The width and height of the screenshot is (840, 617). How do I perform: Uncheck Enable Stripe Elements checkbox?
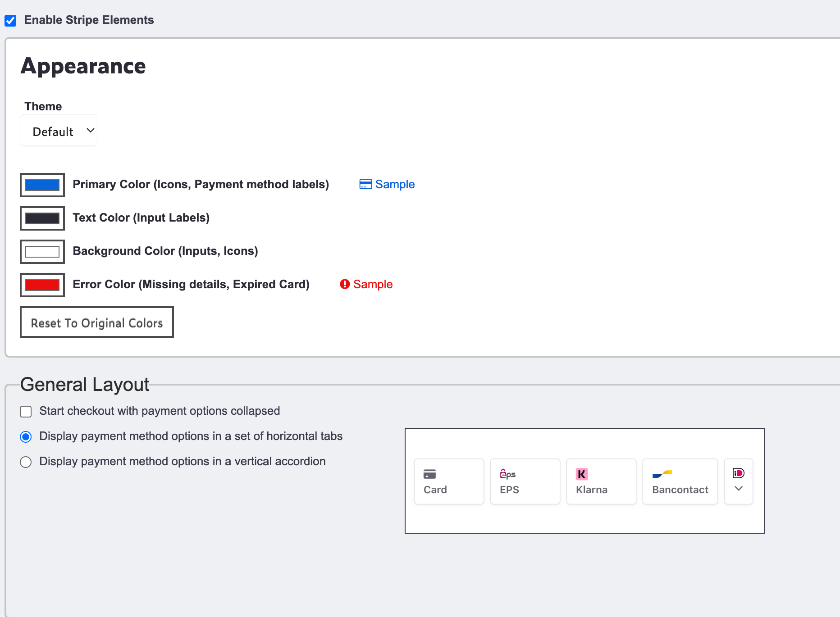(10, 21)
